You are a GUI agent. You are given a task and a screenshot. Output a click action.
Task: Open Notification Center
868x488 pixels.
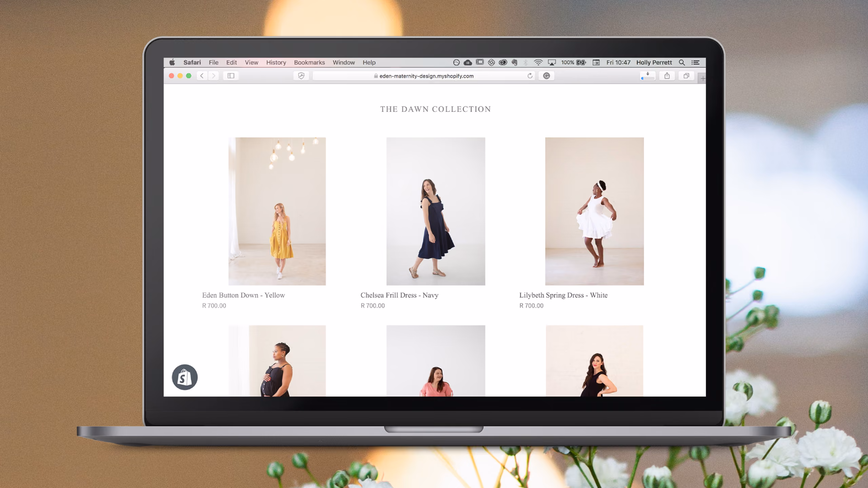point(695,62)
